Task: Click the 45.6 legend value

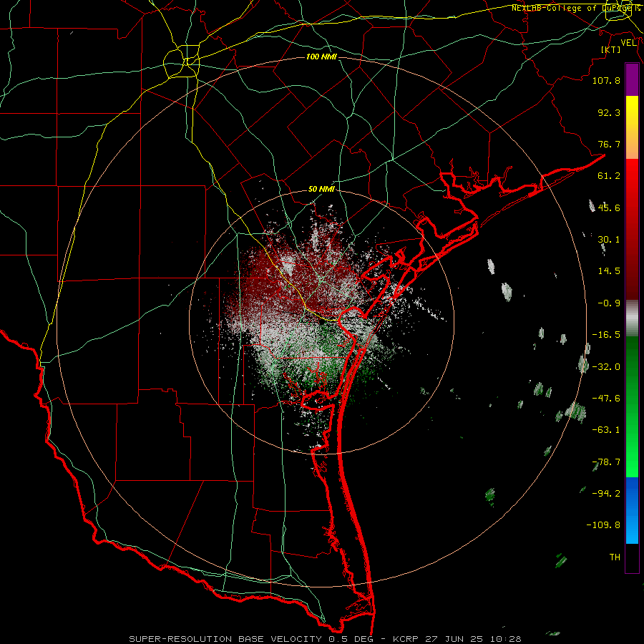Action: (x=609, y=208)
